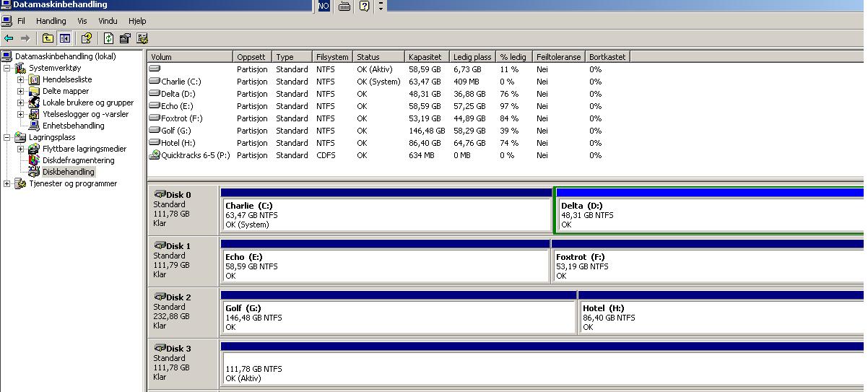Click the Up one level folder icon
This screenshot has width=868, height=392.
(48, 38)
